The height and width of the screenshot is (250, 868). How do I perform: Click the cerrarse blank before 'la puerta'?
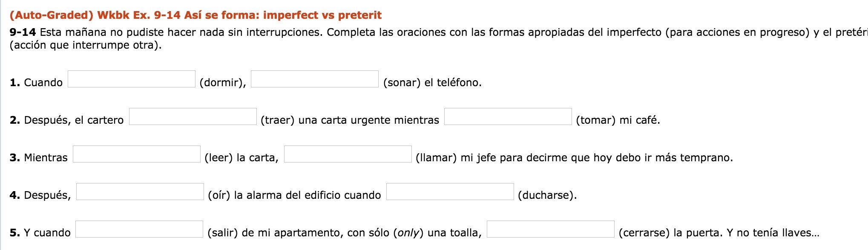tap(551, 229)
